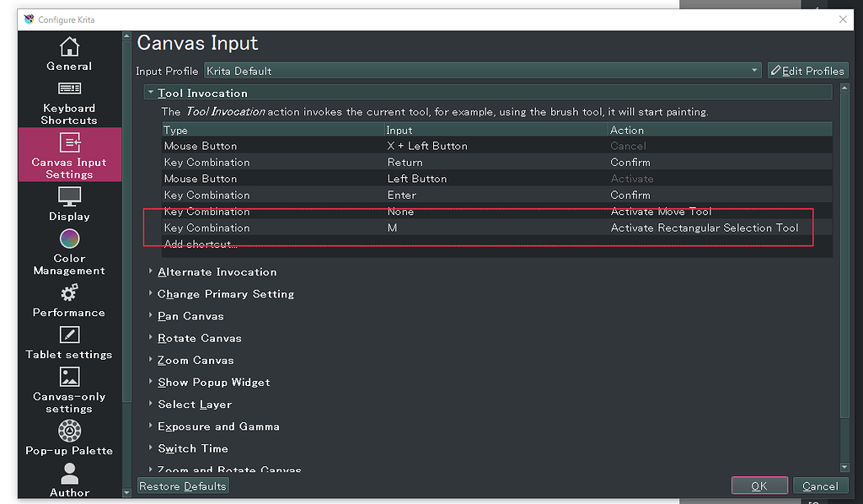Collapse the Tool Invocation section

(150, 93)
